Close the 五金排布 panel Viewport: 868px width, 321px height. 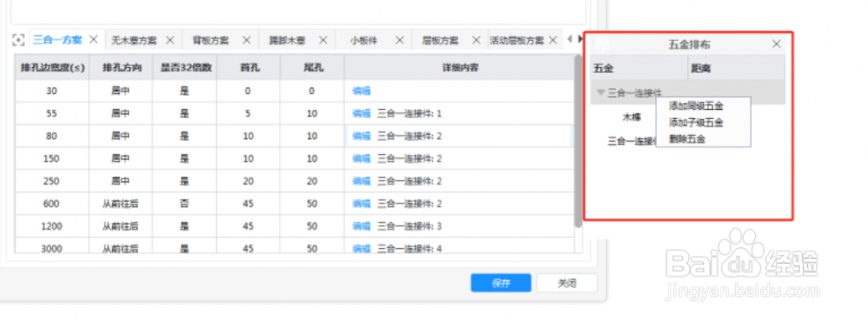click(777, 44)
